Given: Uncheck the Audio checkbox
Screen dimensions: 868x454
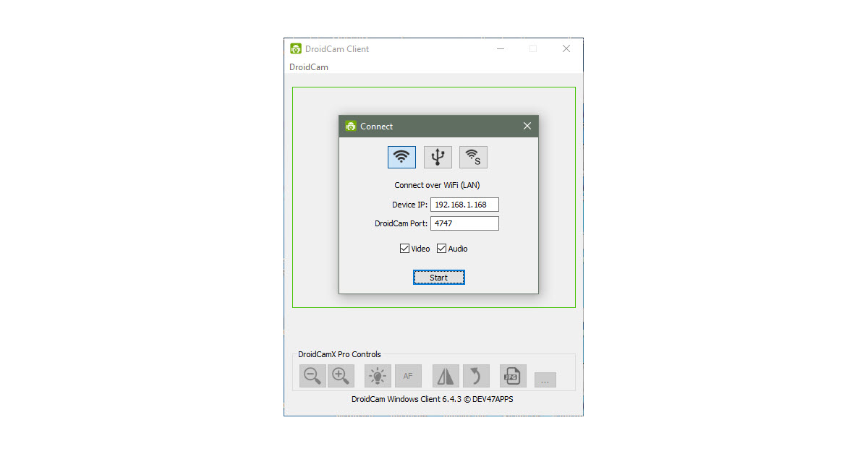Looking at the screenshot, I should point(442,249).
